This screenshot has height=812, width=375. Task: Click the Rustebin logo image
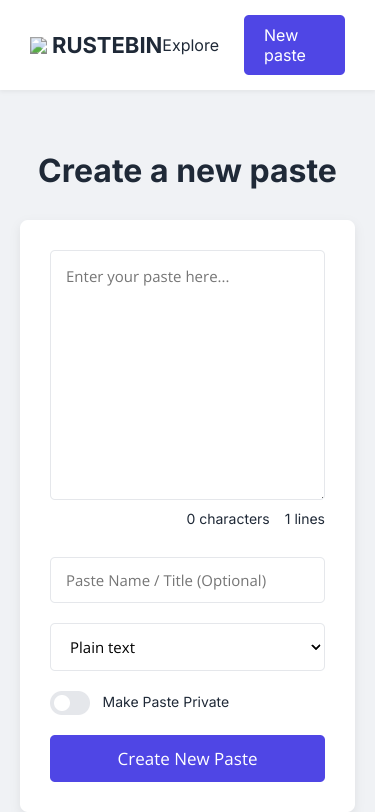click(38, 46)
